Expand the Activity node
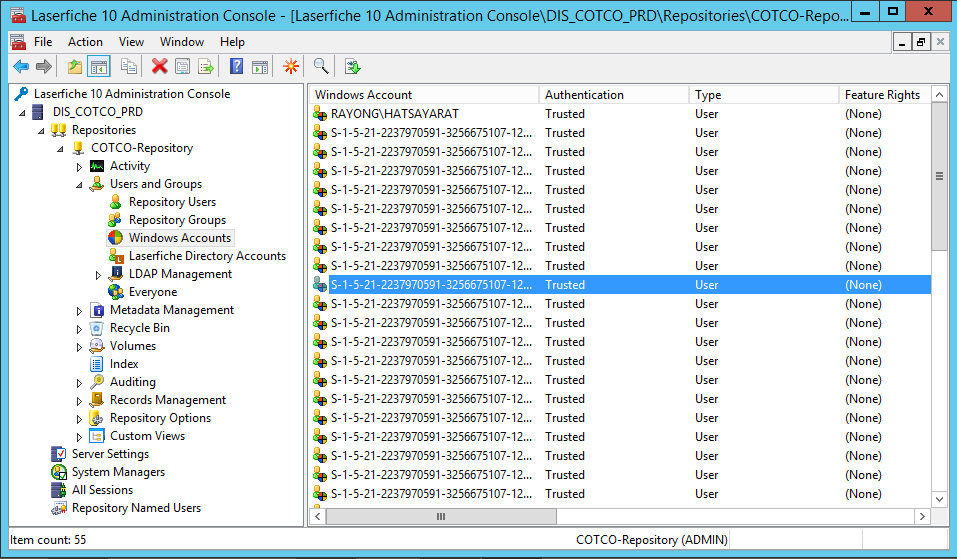957x559 pixels. (79, 167)
